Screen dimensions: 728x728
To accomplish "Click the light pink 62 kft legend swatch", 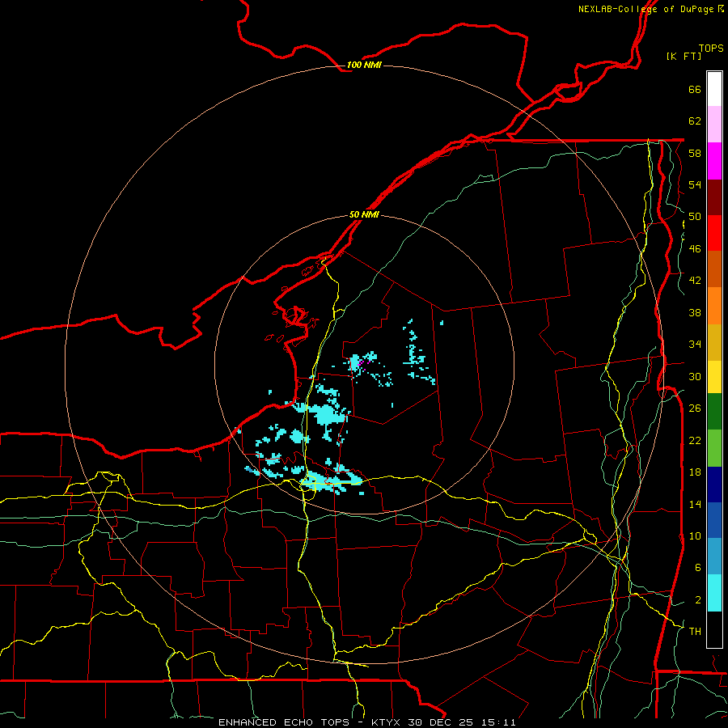I will pos(714,125).
